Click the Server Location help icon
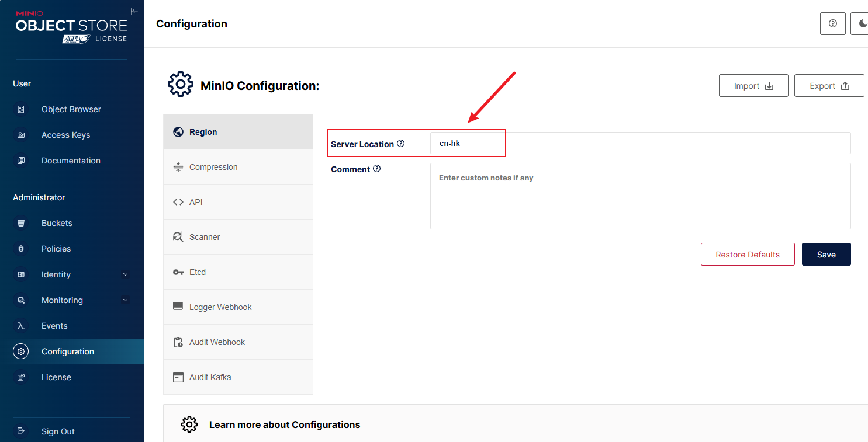This screenshot has width=868, height=442. tap(400, 144)
